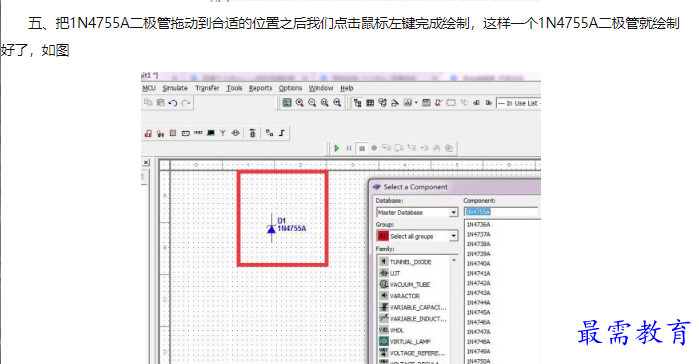This screenshot has width=699, height=364.
Task: Select TUNNEL_DIODE family
Action: 411,262
